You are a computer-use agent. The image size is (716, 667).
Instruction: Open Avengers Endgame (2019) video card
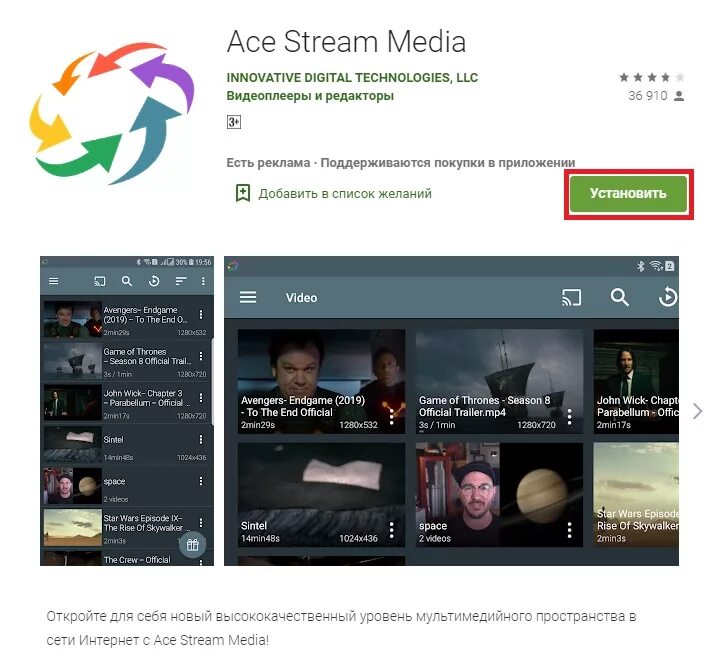pyautogui.click(x=321, y=381)
